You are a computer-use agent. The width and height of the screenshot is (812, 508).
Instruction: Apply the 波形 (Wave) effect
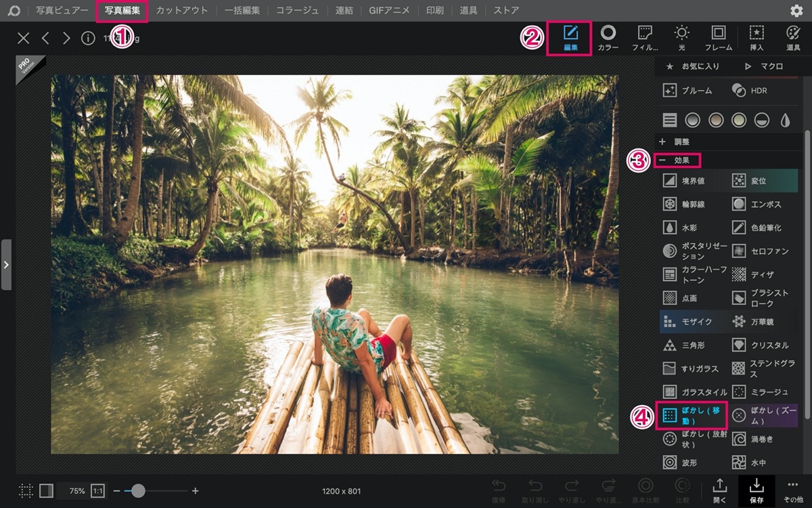[680, 463]
